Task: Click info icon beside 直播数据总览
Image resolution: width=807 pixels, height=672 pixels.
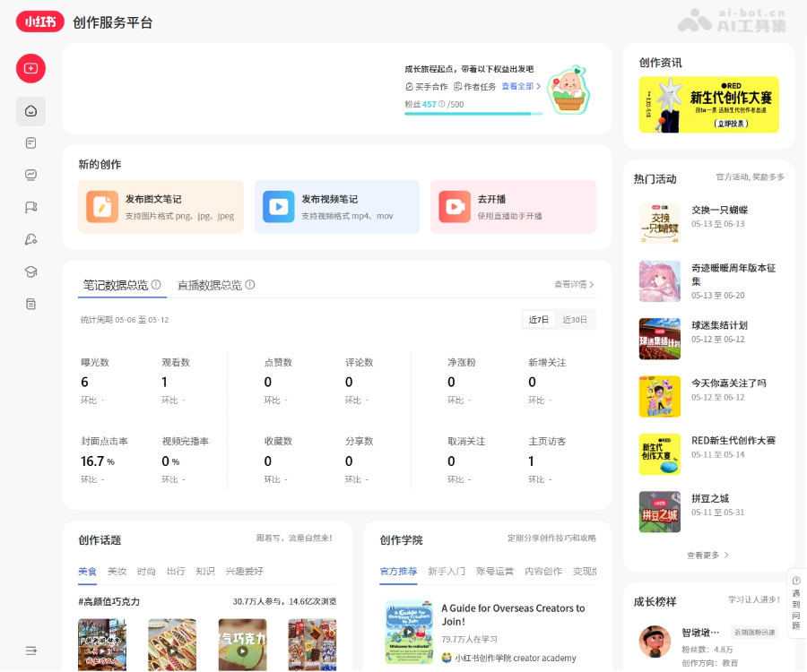Action: tap(250, 284)
